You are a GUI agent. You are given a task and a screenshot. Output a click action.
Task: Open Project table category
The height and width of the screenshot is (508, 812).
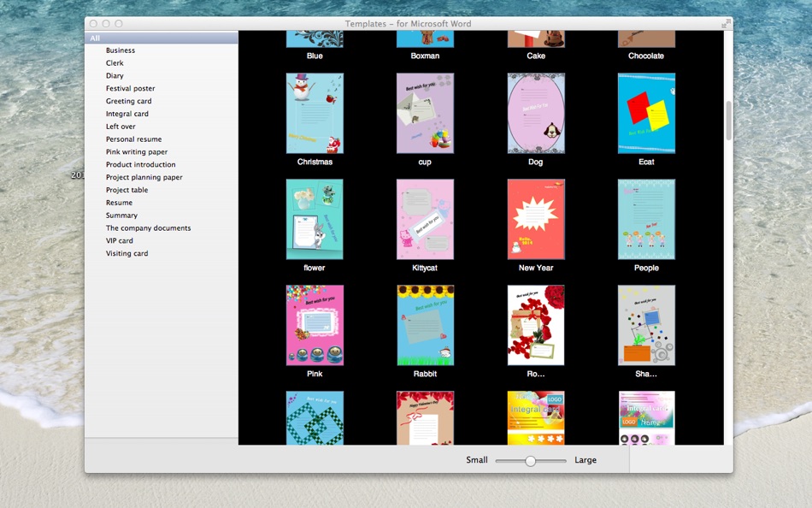(x=127, y=190)
